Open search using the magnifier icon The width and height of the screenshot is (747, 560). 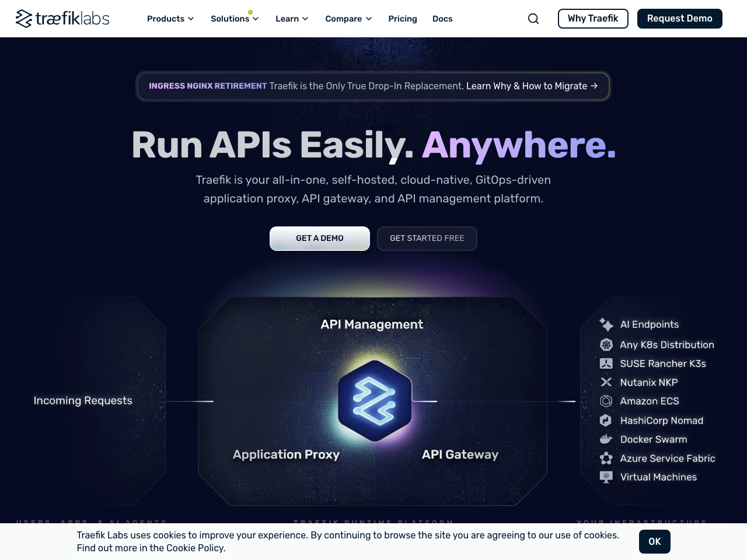533,18
